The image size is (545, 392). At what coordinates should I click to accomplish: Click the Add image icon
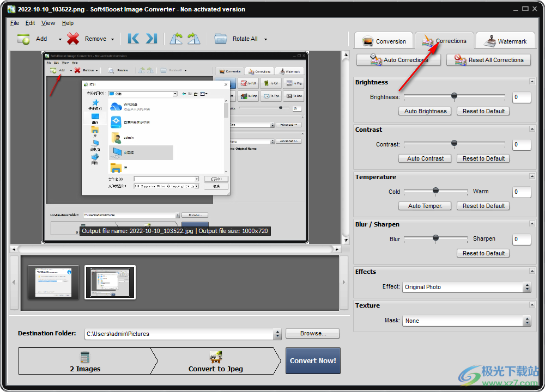(x=23, y=39)
